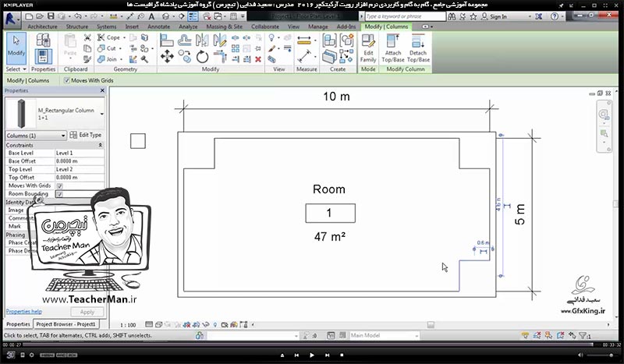Click the horizontal scrollbar thumb of drawing view
This screenshot has height=364, width=624.
[x=431, y=325]
